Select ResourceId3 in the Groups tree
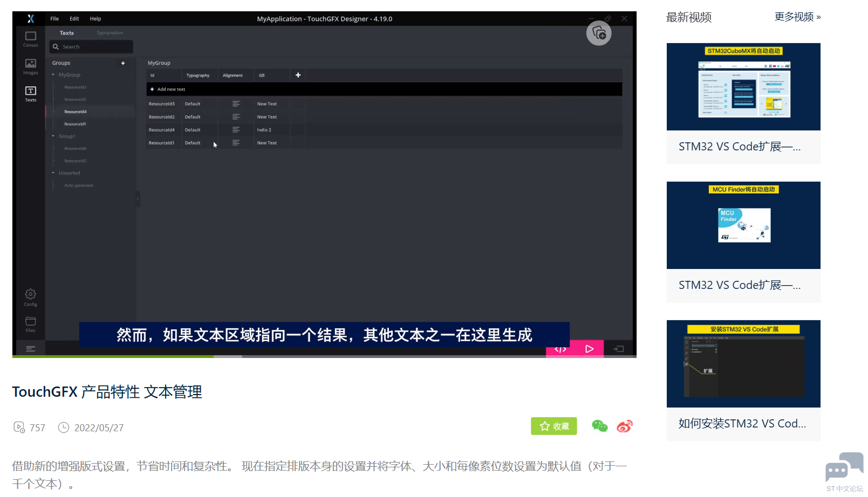The height and width of the screenshot is (497, 868). click(x=76, y=87)
